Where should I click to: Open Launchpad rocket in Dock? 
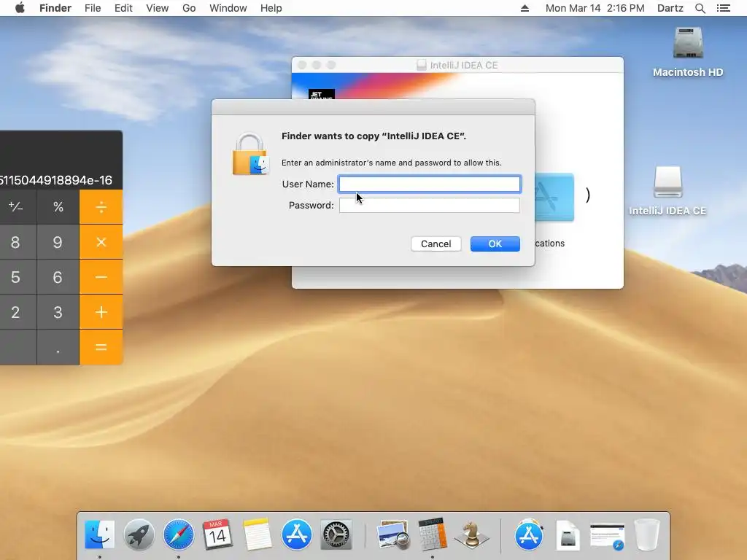point(139,534)
